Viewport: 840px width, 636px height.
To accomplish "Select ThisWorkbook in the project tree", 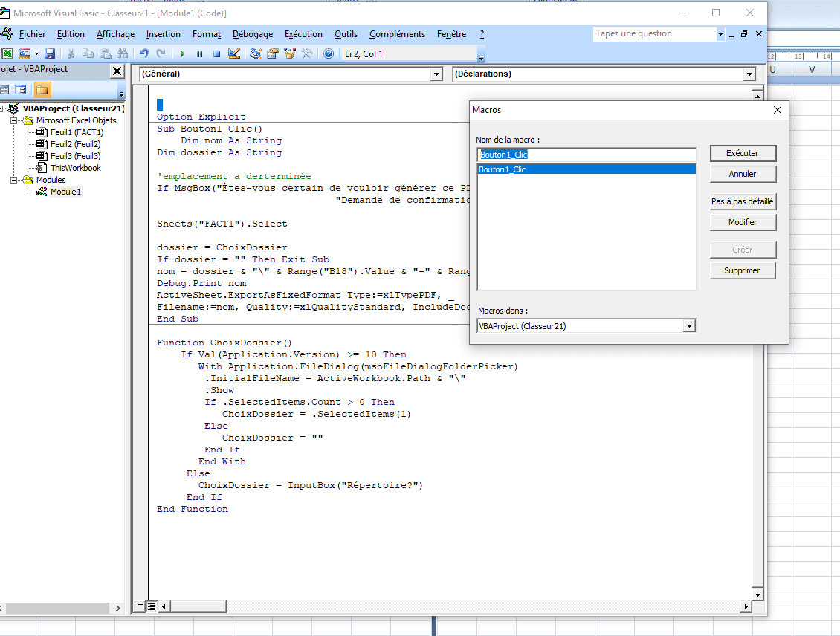I will [75, 168].
